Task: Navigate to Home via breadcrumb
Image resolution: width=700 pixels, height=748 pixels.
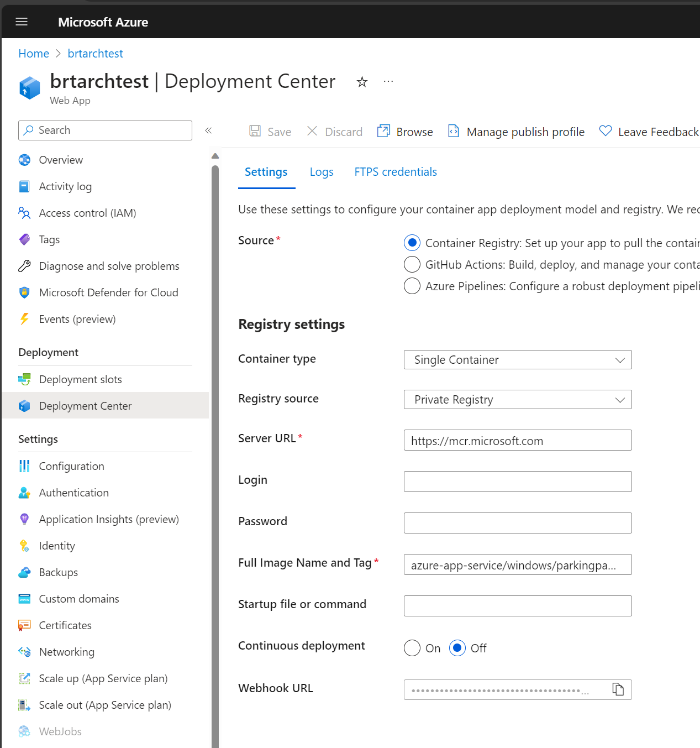Action: 34,53
